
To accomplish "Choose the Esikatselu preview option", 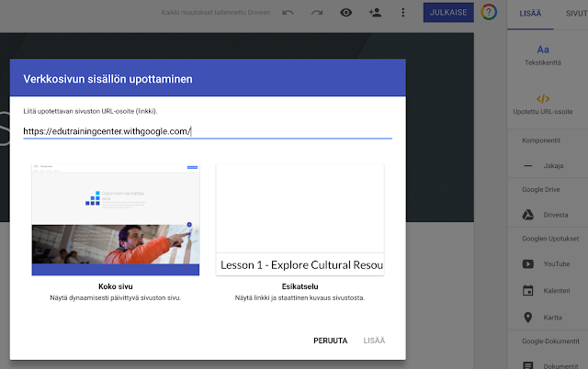I will pos(300,219).
